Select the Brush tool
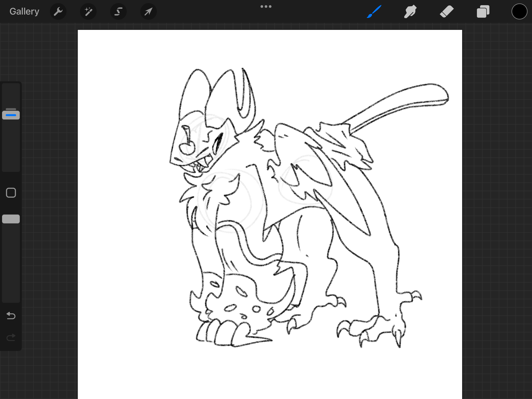532x399 pixels. click(x=374, y=11)
